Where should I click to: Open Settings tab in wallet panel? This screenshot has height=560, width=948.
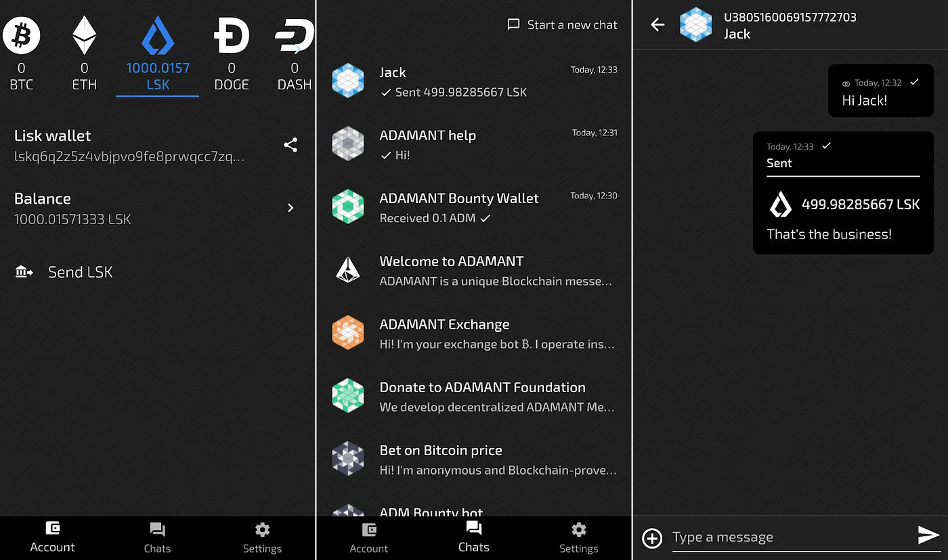click(262, 538)
